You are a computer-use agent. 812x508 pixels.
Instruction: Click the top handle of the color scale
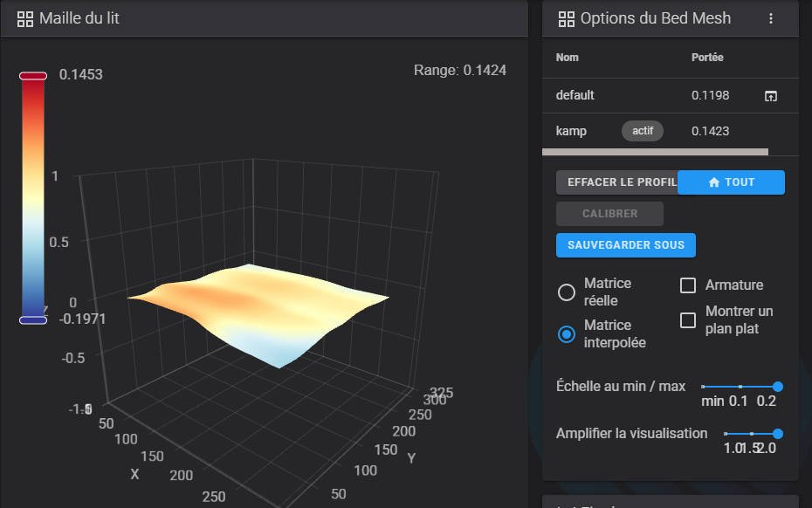point(33,76)
